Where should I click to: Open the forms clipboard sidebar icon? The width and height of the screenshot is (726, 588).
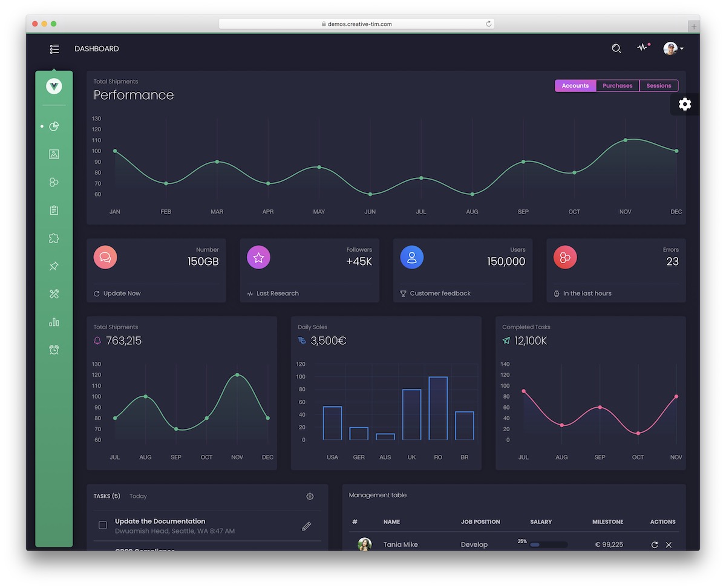coord(54,210)
